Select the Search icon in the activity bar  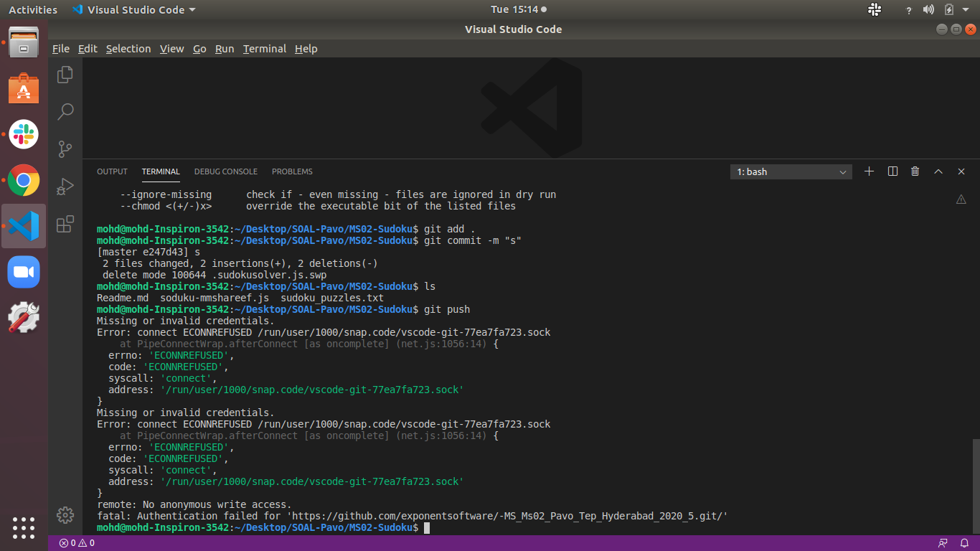click(x=65, y=112)
